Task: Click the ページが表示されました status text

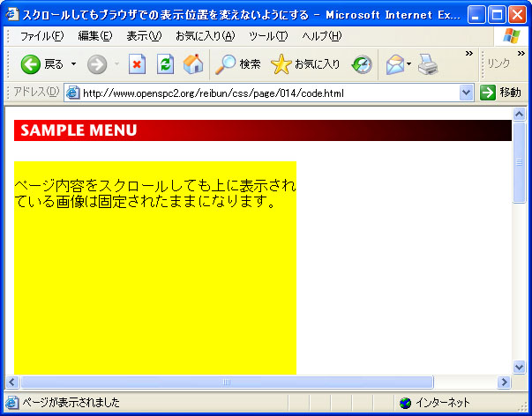Action: pos(71,403)
